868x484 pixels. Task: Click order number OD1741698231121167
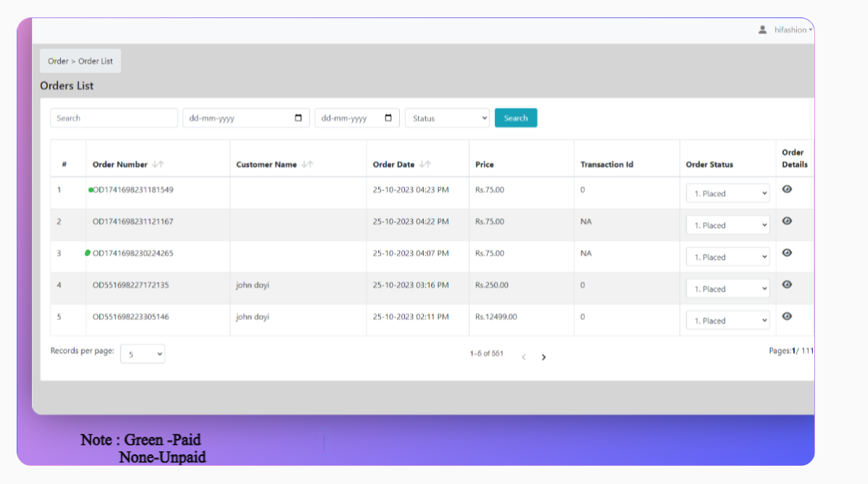pyautogui.click(x=133, y=221)
